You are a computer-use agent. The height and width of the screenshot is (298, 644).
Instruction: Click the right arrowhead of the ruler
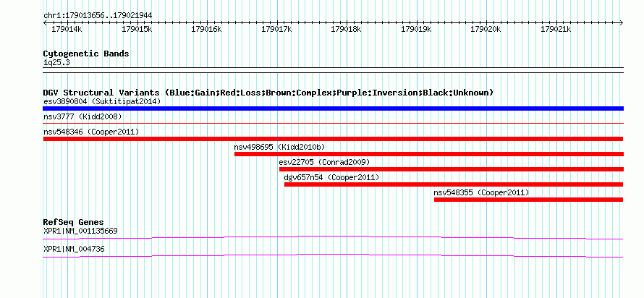click(622, 23)
